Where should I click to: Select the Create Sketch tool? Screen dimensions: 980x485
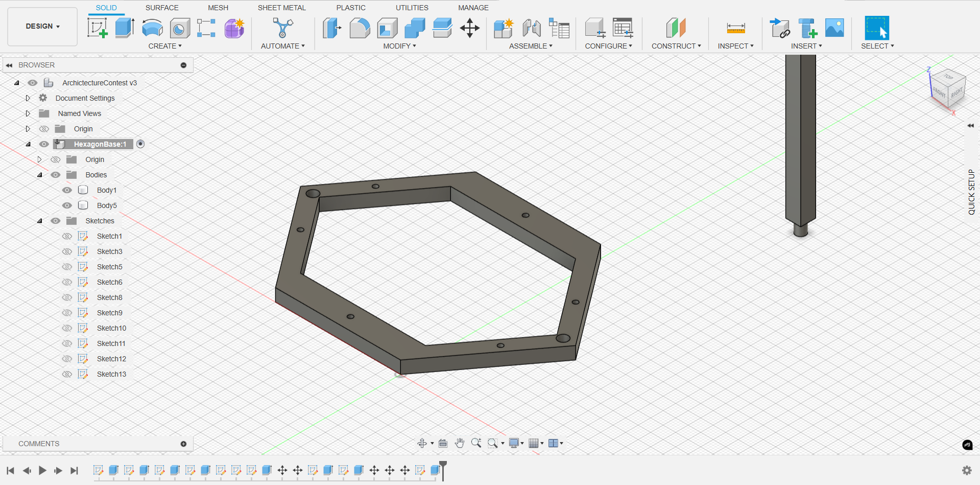98,28
